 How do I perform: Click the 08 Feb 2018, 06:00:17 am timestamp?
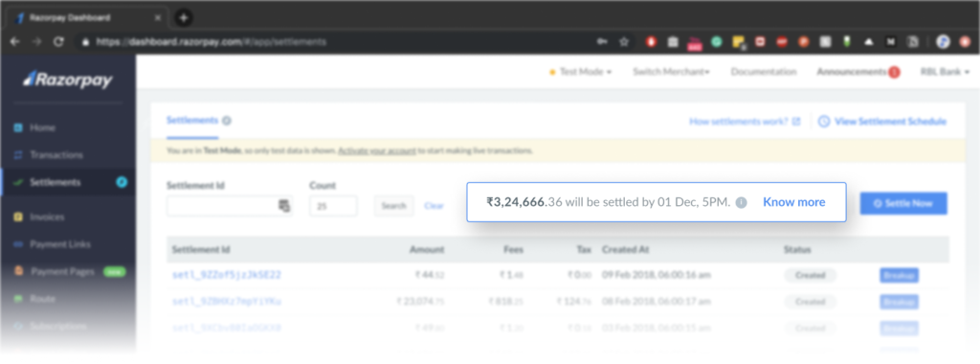657,302
